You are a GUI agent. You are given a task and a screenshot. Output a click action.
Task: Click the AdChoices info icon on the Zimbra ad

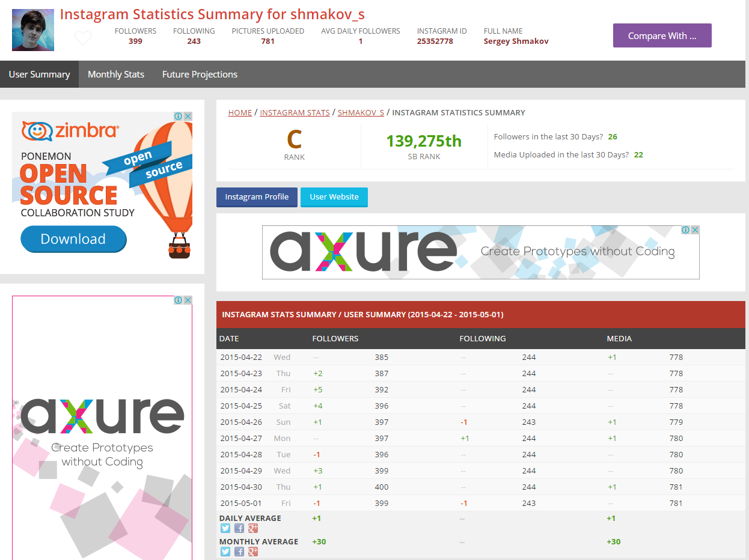[179, 116]
